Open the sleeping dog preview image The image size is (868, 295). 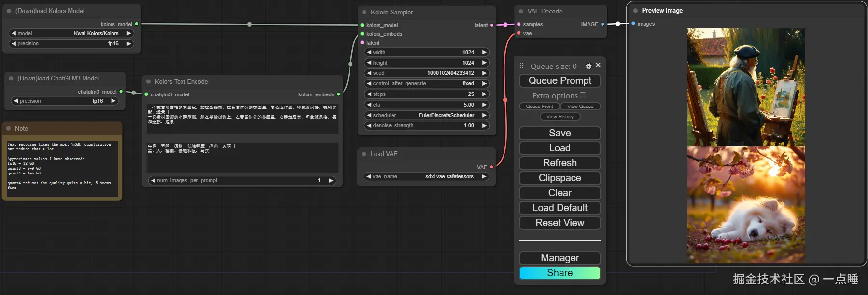tap(746, 205)
